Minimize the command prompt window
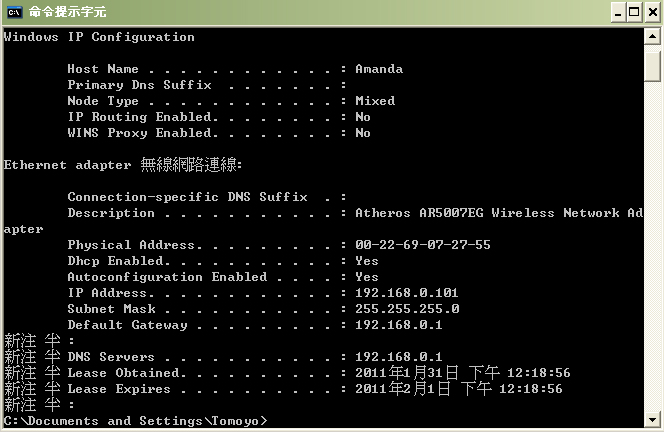 [x=615, y=11]
